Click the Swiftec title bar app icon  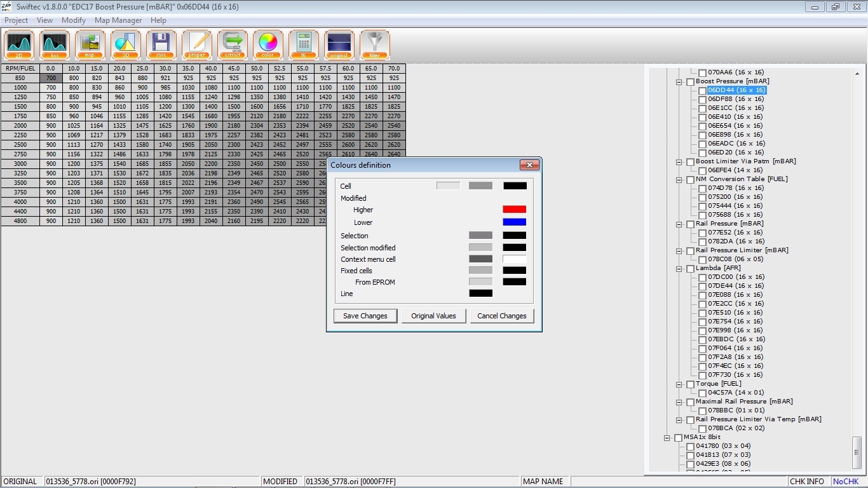6,6
